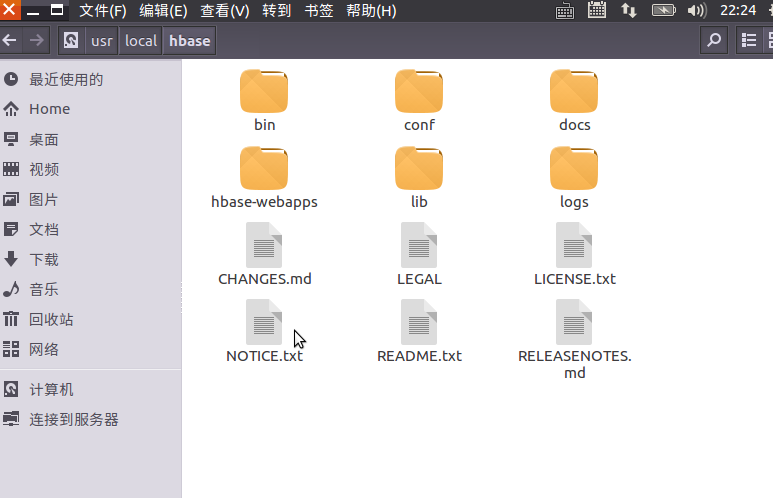Open the docs folder
Image resolution: width=773 pixels, height=498 pixels.
tap(574, 92)
